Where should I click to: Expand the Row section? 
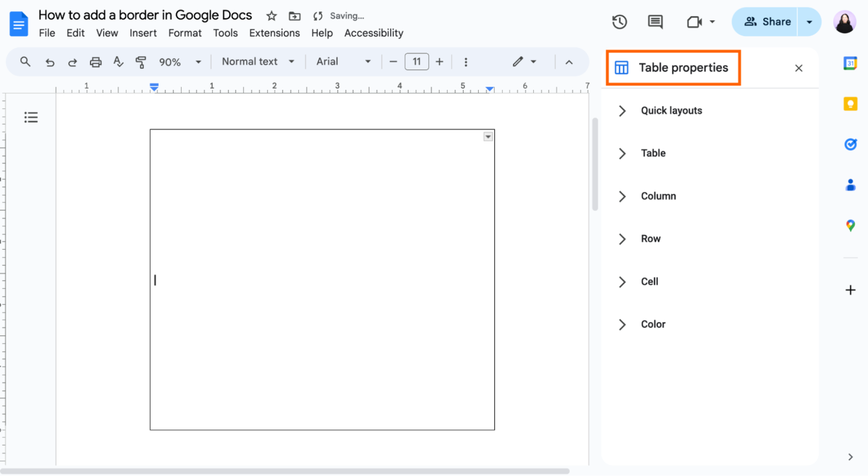coord(639,239)
